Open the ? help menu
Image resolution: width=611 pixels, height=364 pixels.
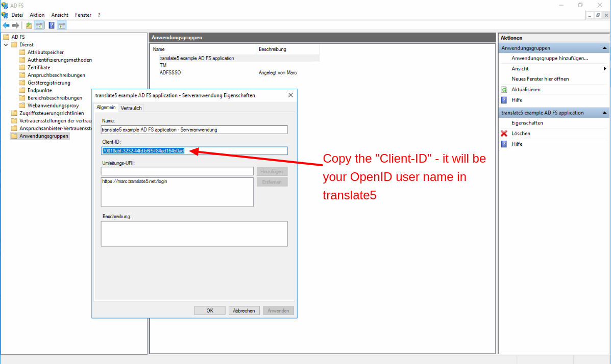coord(99,15)
